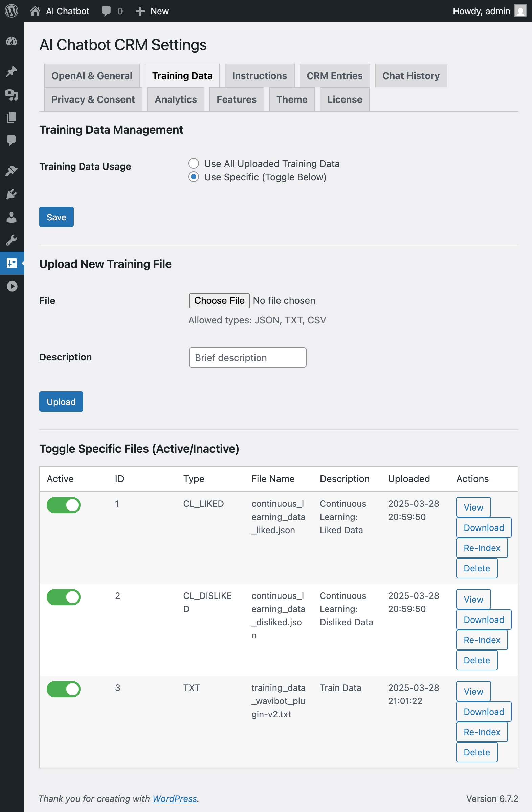Open the Users sidebar icon

(x=12, y=217)
